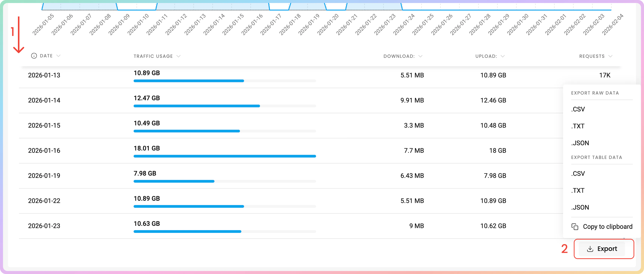Click the download icon in Export button
644x274 pixels.
[590, 249]
